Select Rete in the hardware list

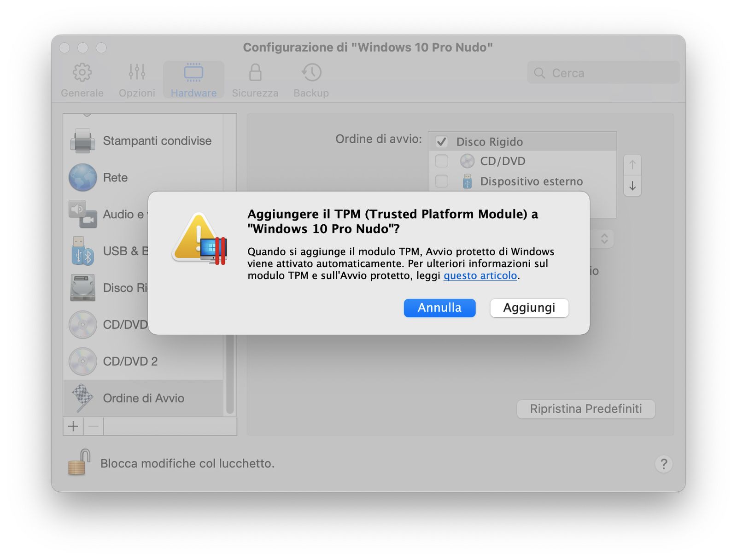tap(143, 178)
